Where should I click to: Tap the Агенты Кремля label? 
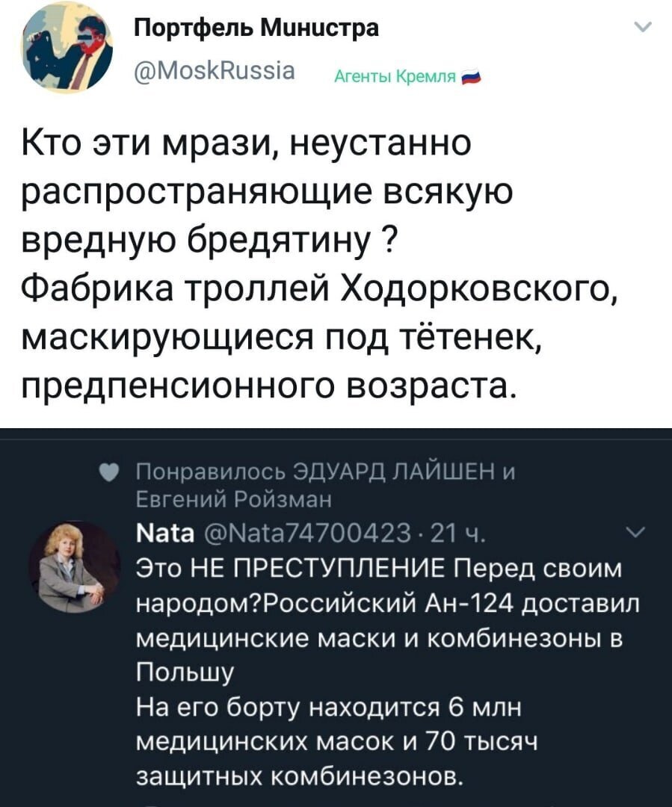(395, 78)
